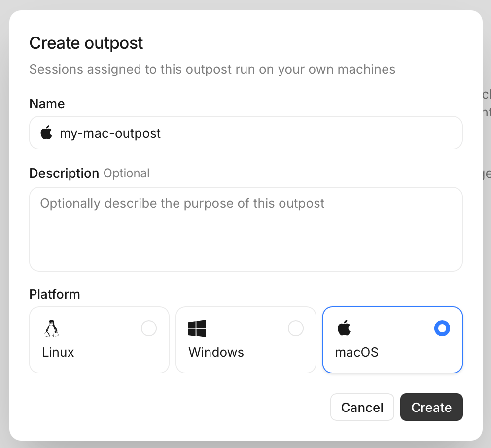Click the Optional hint beside Description

click(x=127, y=173)
